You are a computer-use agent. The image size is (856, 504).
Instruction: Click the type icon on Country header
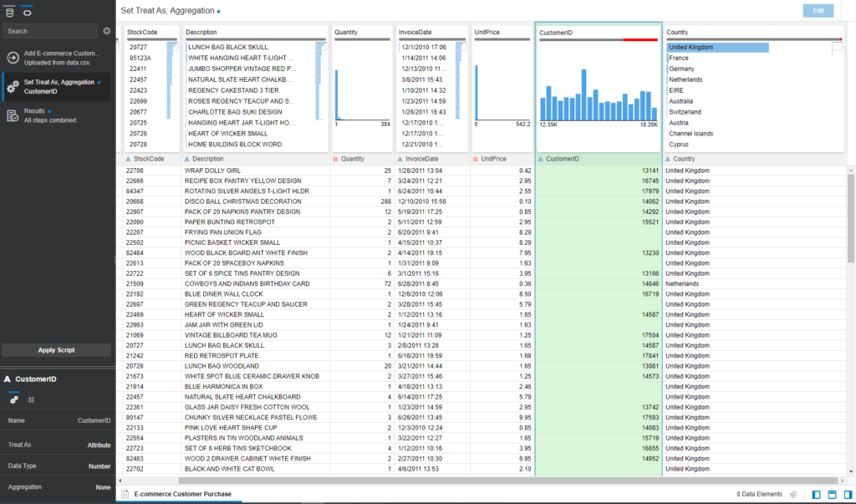668,160
